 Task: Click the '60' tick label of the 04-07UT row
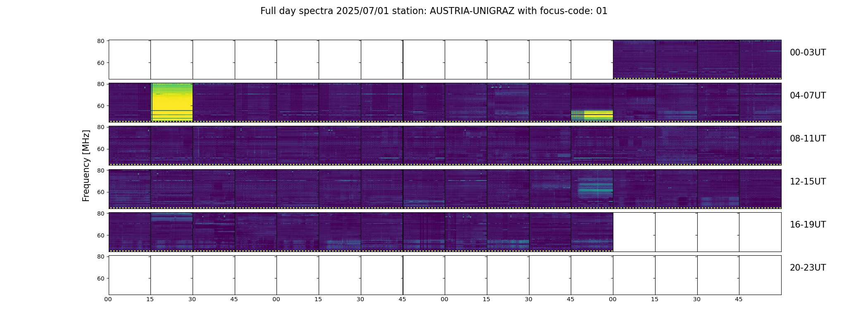click(x=100, y=106)
